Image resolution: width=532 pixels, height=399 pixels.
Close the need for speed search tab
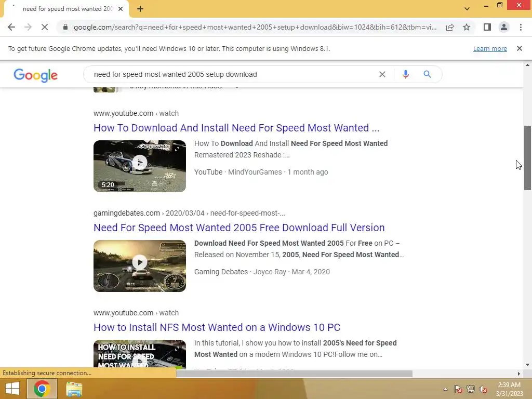[x=121, y=9]
